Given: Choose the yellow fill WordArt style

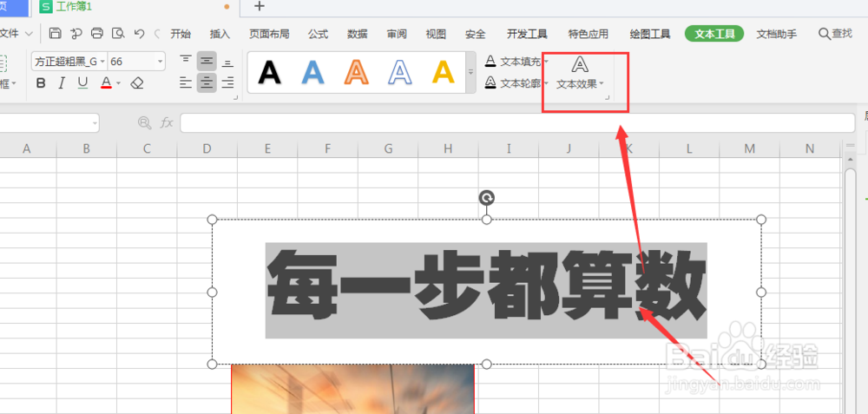Looking at the screenshot, I should point(444,73).
